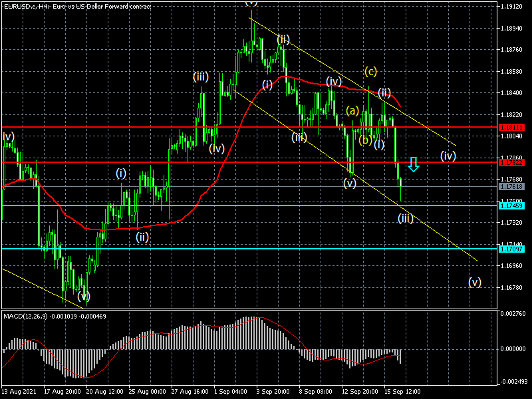
Task: Click the red 1.18111 price level tag
Action: (x=511, y=128)
